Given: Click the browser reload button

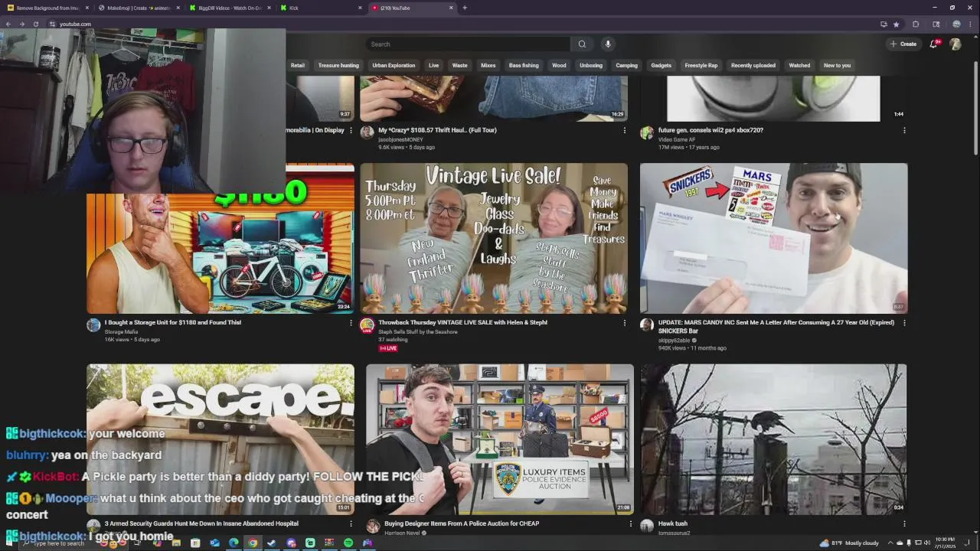Looking at the screenshot, I should point(35,24).
